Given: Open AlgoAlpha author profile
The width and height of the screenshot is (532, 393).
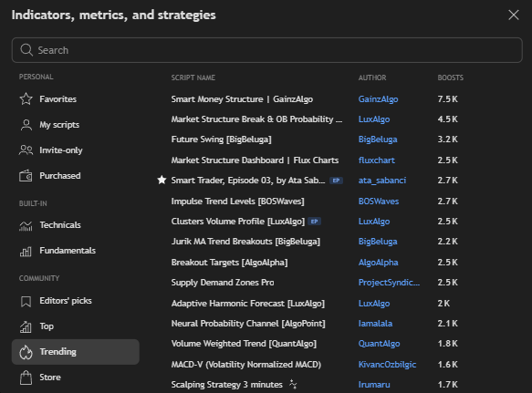Looking at the screenshot, I should pyautogui.click(x=378, y=263).
